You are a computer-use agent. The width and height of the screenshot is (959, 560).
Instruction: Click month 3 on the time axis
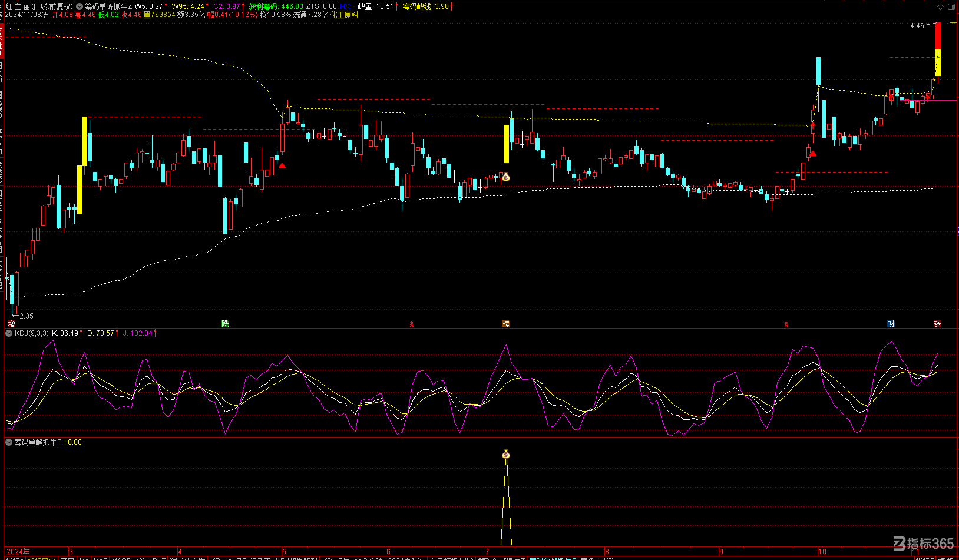[x=71, y=552]
